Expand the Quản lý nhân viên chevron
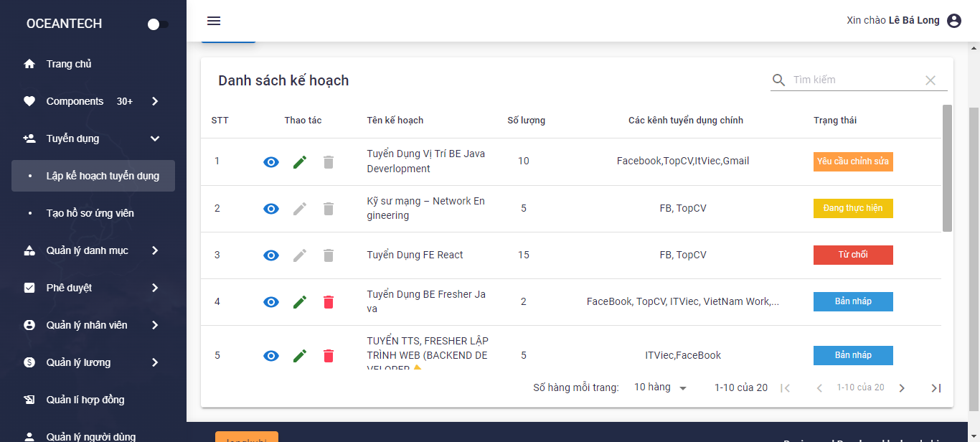Viewport: 980px width, 442px height. click(155, 325)
